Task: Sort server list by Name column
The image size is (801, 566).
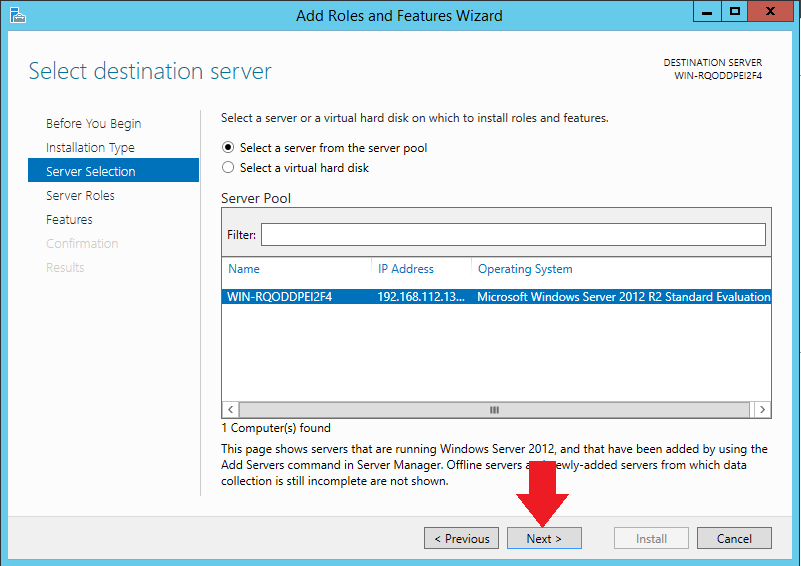Action: point(296,269)
